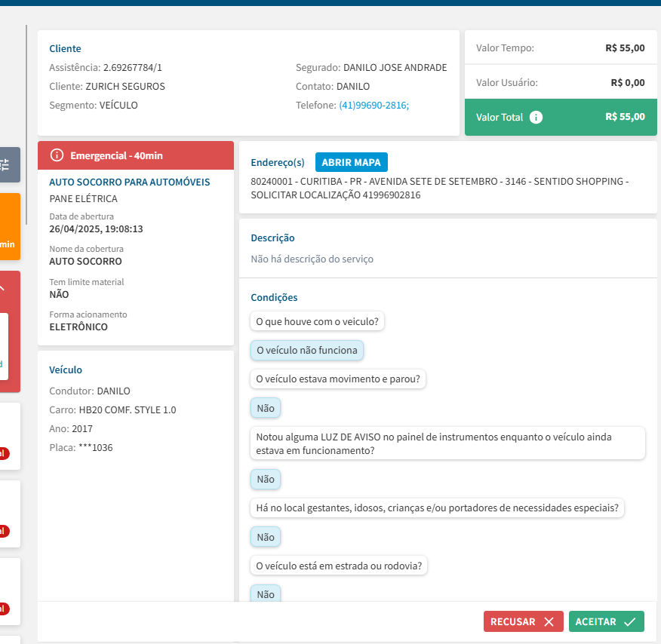Click the red Emergencial - 40min banner
661x644 pixels.
(136, 155)
